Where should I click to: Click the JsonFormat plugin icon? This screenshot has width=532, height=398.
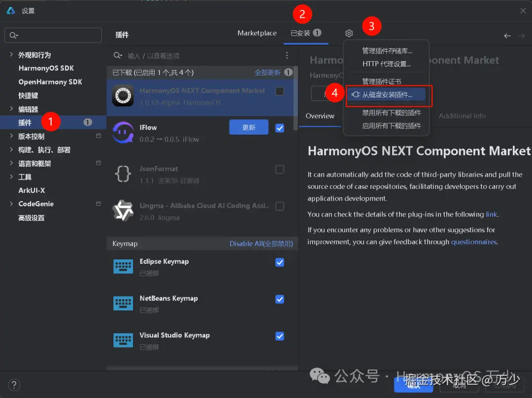pyautogui.click(x=123, y=174)
